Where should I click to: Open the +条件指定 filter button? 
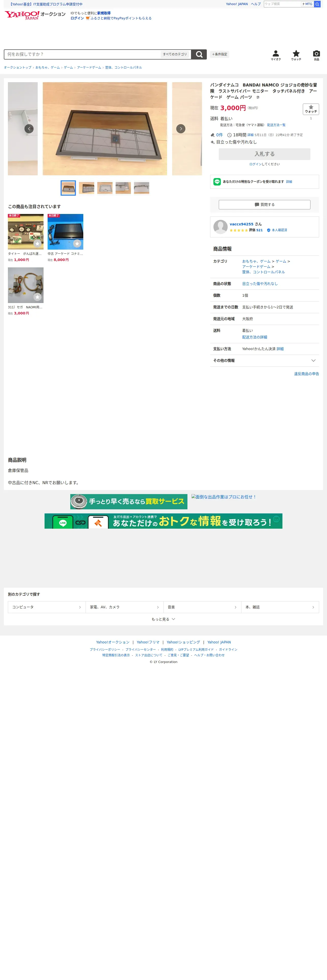click(x=219, y=54)
